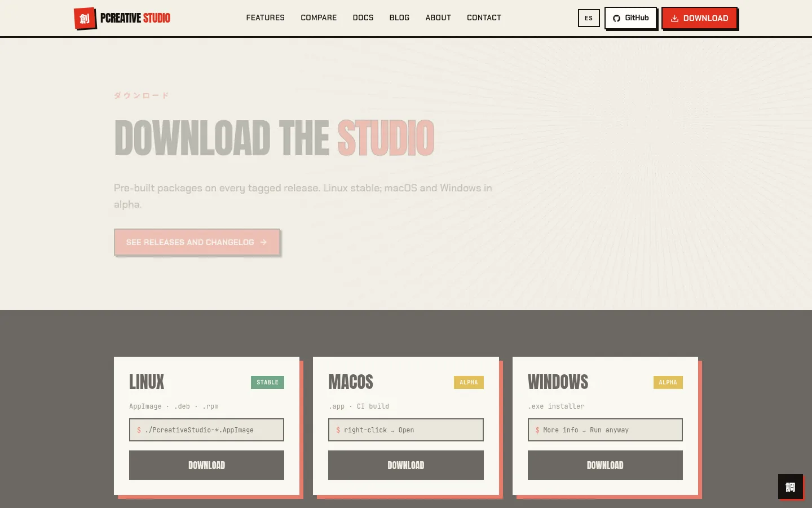This screenshot has width=812, height=508.
Task: Go to the Contact page
Action: pos(484,18)
